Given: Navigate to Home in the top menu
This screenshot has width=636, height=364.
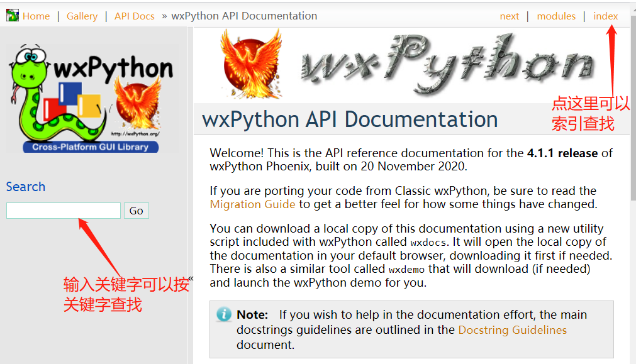Looking at the screenshot, I should 36,16.
